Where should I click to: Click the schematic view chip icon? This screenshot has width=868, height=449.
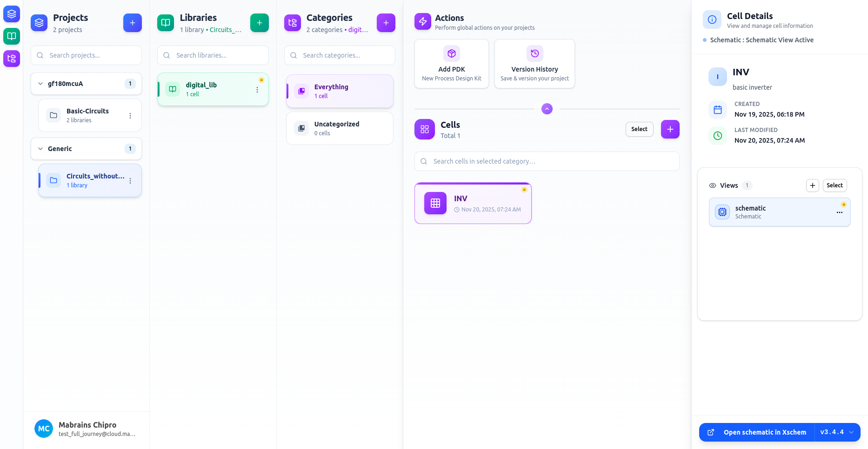coord(722,211)
